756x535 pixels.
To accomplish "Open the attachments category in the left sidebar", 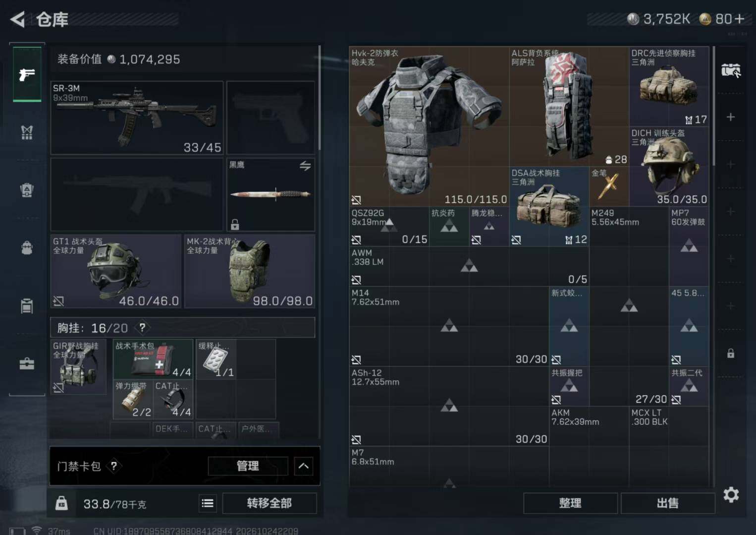I will (27, 132).
